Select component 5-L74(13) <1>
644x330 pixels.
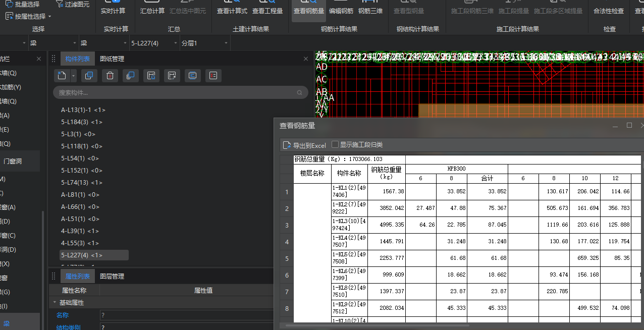tap(82, 183)
